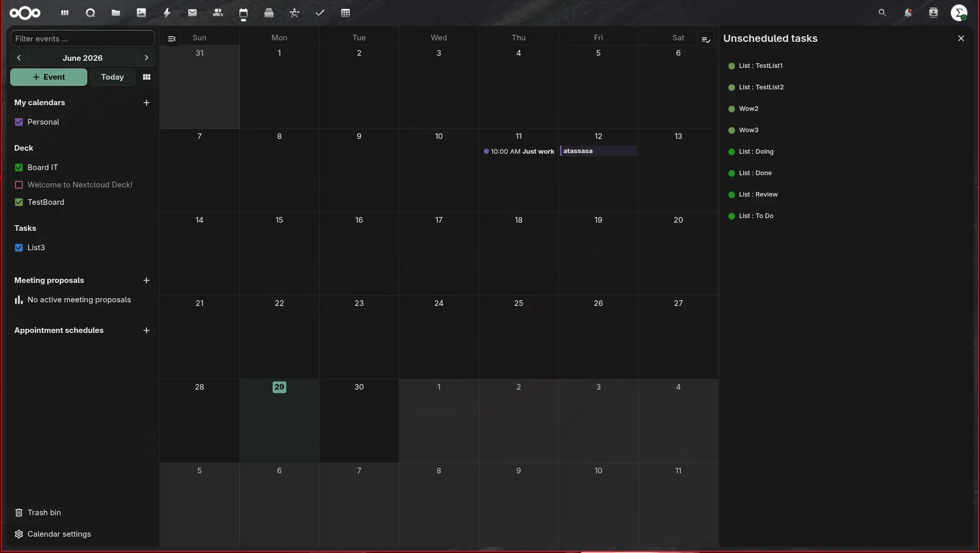Focus the Filter events field
The height and width of the screenshot is (553, 980).
83,38
